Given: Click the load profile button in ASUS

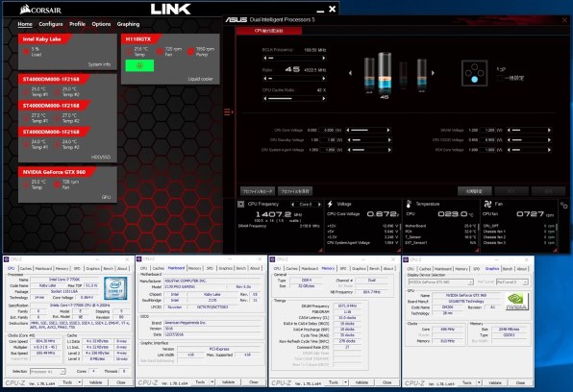Looking at the screenshot, I should 258,191.
